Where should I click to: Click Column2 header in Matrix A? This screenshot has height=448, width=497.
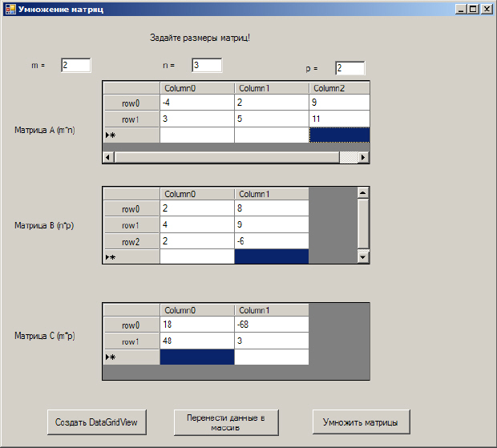[339, 88]
